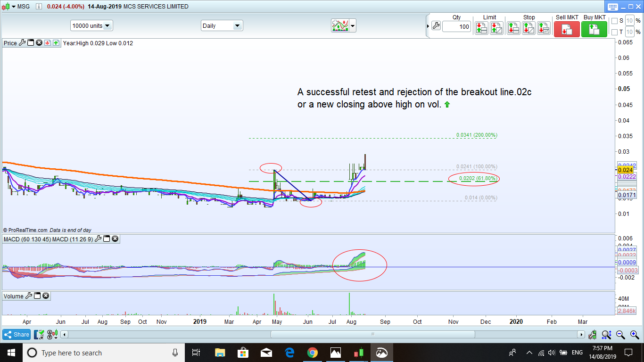Viewport: 644px width, 362px height.
Task: Open Microsoft Edge from the taskbar
Action: tap(289, 353)
